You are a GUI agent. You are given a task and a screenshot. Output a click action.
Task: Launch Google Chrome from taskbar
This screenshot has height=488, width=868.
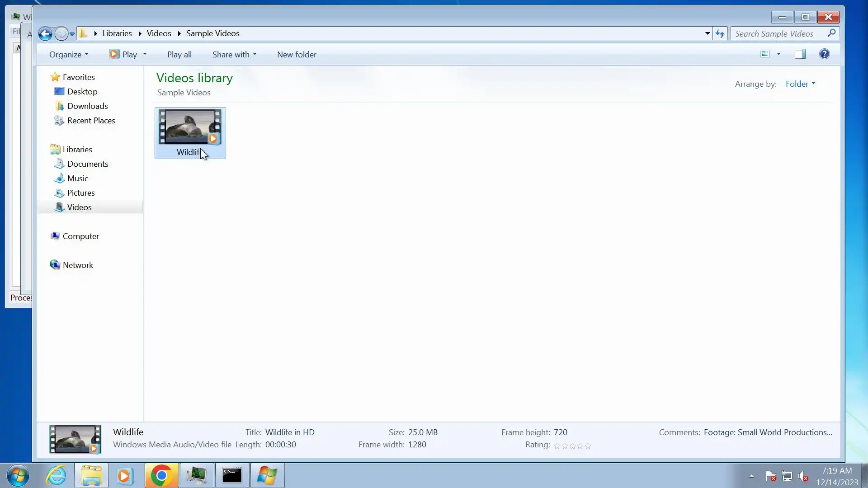(161, 475)
